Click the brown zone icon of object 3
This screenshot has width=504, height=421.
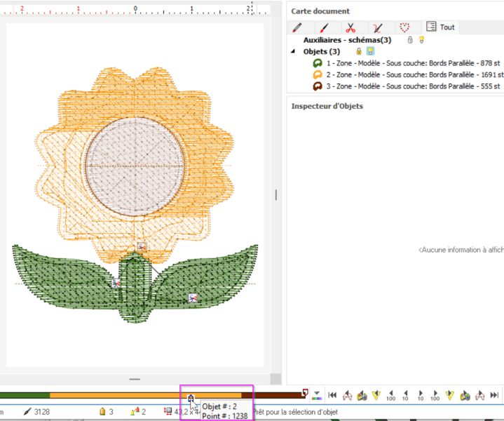318,86
